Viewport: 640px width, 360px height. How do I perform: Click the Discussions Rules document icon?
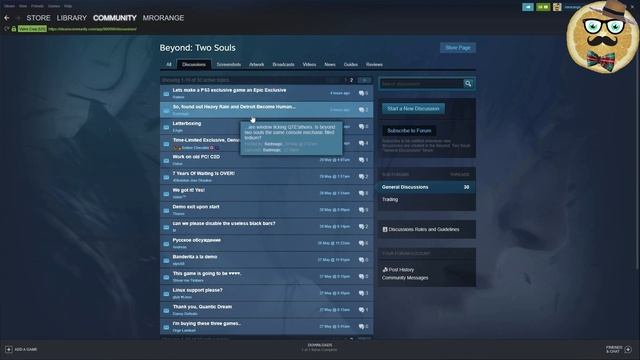385,229
